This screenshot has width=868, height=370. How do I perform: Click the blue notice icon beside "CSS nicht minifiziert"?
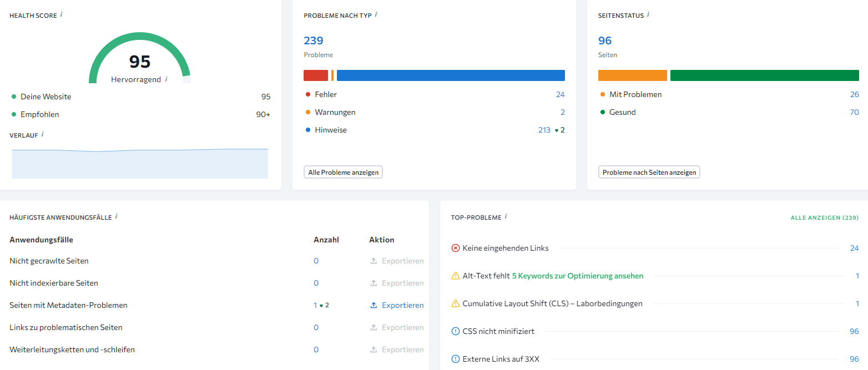pyautogui.click(x=455, y=331)
